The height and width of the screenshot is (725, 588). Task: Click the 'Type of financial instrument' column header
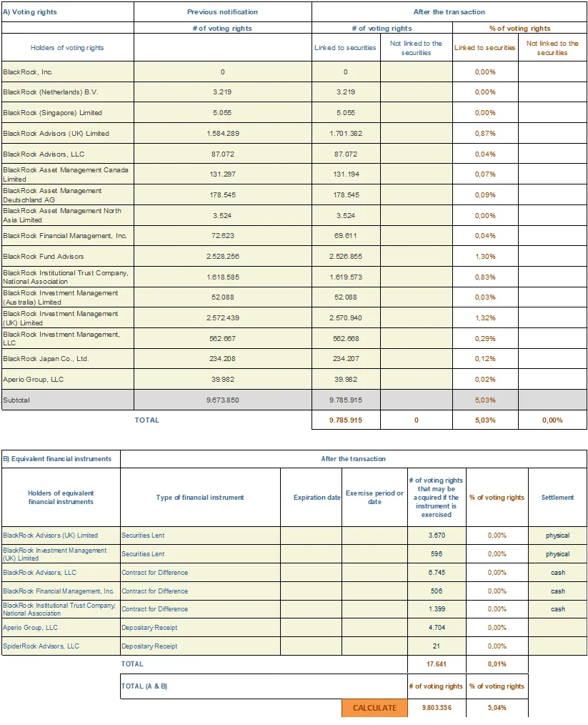click(200, 498)
